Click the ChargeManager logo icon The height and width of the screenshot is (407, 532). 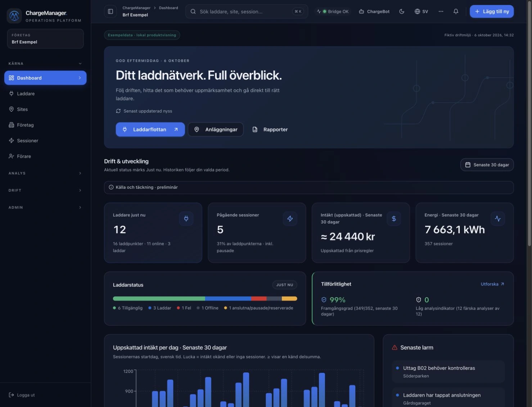point(14,15)
